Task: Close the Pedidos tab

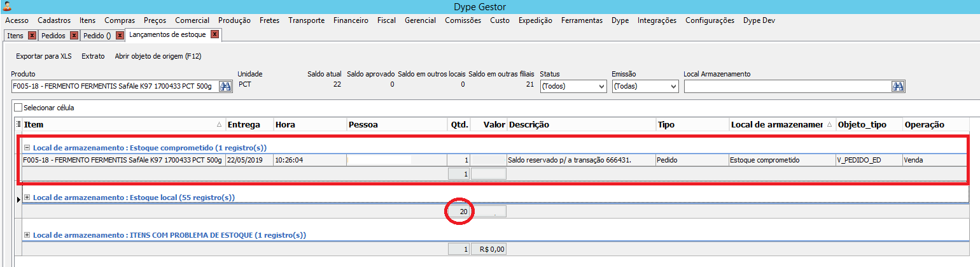Action: click(x=74, y=36)
